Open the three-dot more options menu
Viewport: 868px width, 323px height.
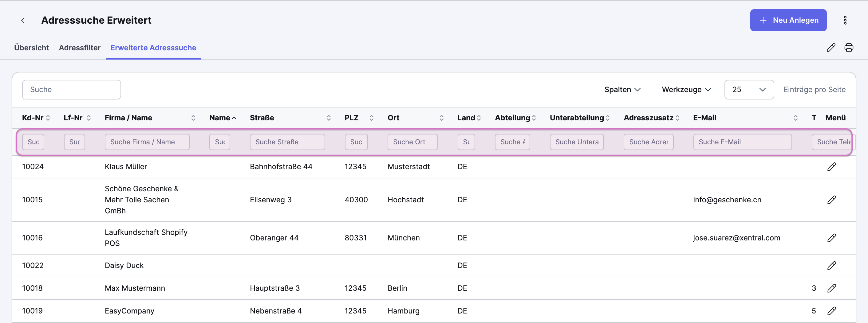pyautogui.click(x=845, y=20)
